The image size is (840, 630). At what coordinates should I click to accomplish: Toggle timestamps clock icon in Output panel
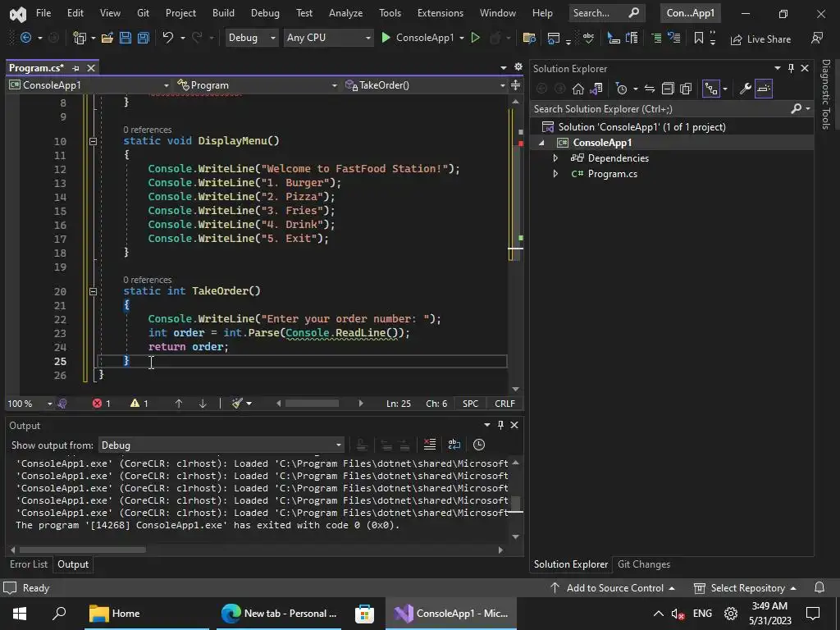[479, 445]
